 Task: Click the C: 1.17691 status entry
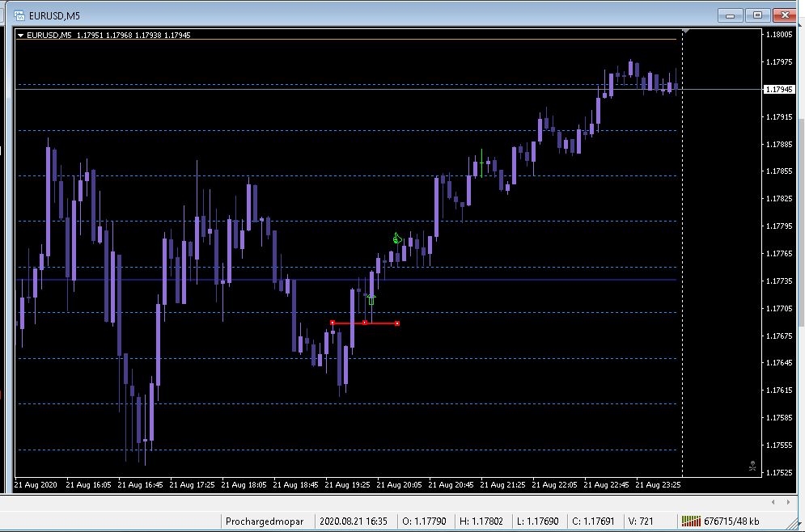(593, 521)
